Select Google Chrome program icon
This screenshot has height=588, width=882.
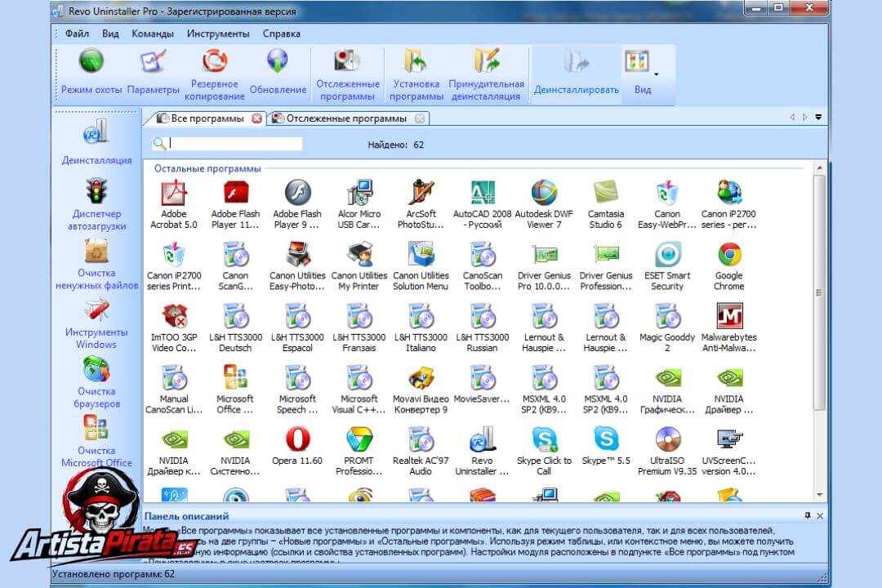tap(729, 265)
